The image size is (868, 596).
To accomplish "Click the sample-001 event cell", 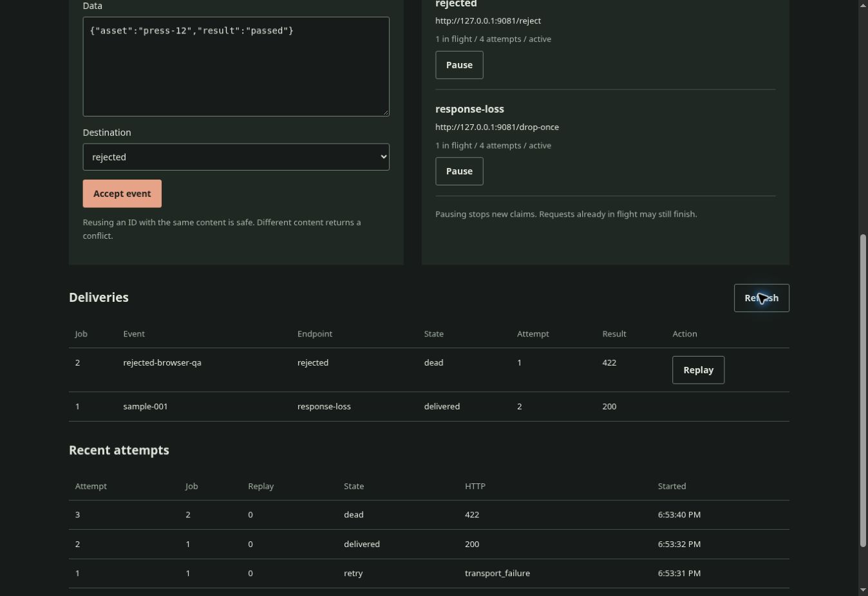I will click(146, 406).
